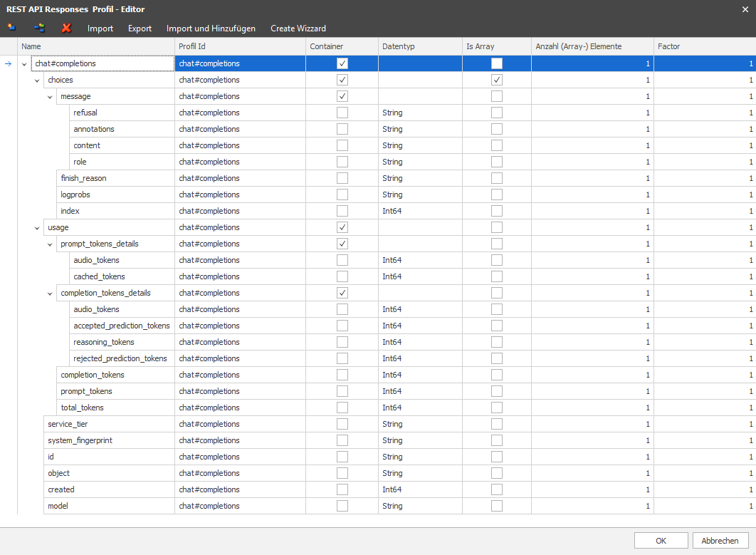
Task: Launch the Create Wizzard
Action: click(298, 28)
